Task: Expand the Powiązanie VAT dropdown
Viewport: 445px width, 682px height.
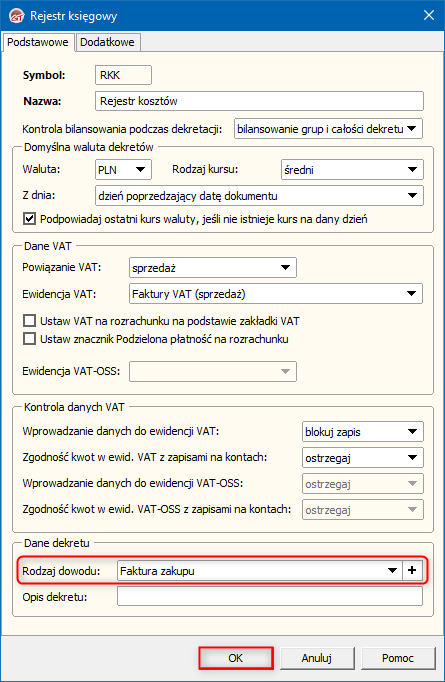Action: [x=213, y=267]
